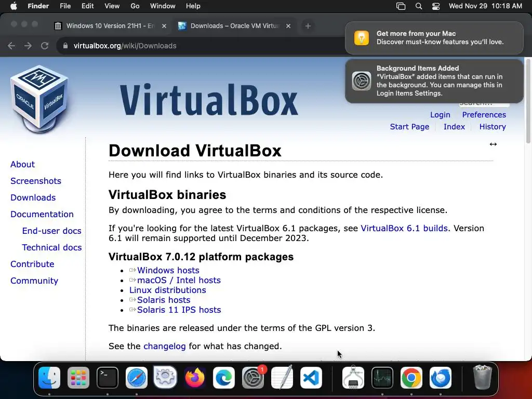Screen dimensions: 532x399
Task: Open System Information chip icon in Dock
Action: click(353, 378)
